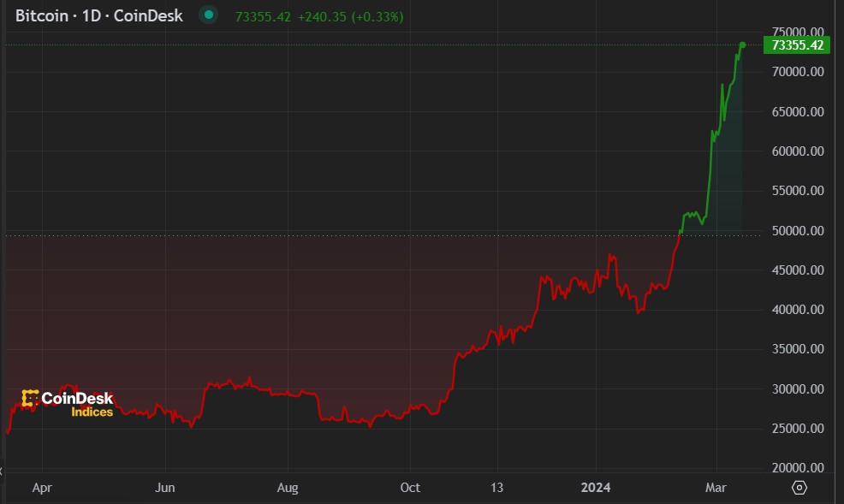Click the 75000.00 price scale label
This screenshot has width=844, height=504.
pyautogui.click(x=798, y=33)
